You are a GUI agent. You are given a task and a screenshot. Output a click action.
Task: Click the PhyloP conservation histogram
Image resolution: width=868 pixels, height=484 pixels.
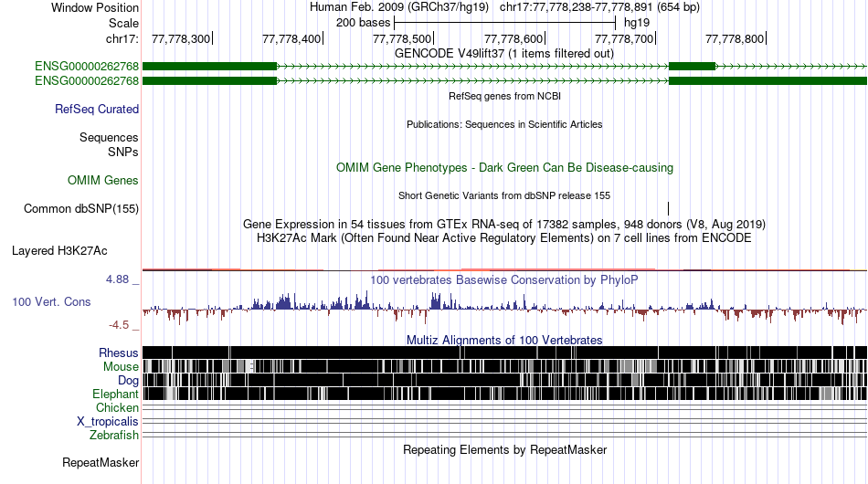point(504,309)
